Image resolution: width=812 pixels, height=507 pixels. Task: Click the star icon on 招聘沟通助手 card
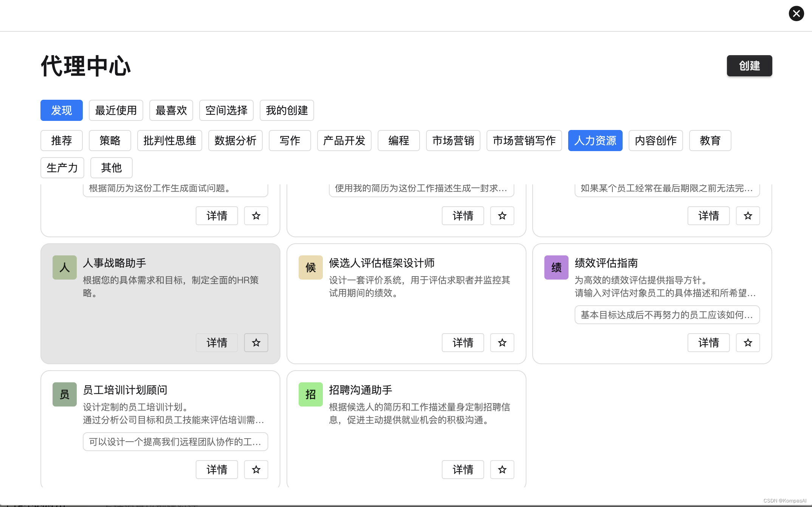[x=502, y=470]
